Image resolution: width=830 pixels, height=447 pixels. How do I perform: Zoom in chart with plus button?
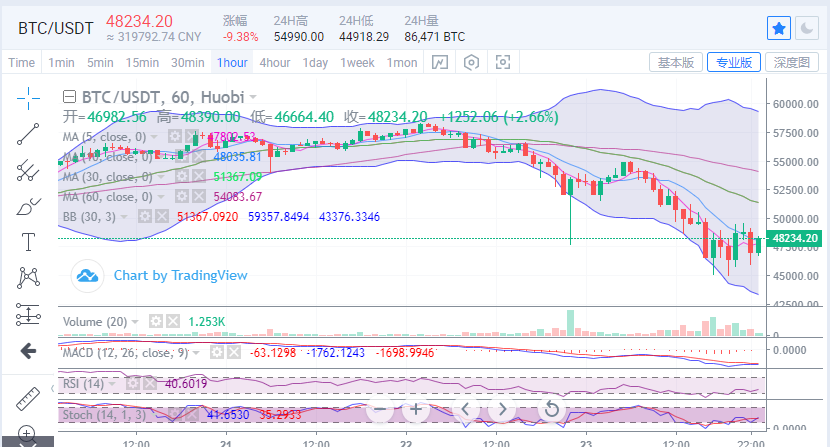pos(416,409)
